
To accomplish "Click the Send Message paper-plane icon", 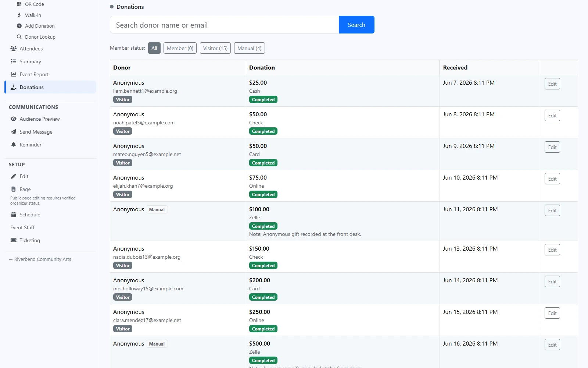I will tap(14, 132).
